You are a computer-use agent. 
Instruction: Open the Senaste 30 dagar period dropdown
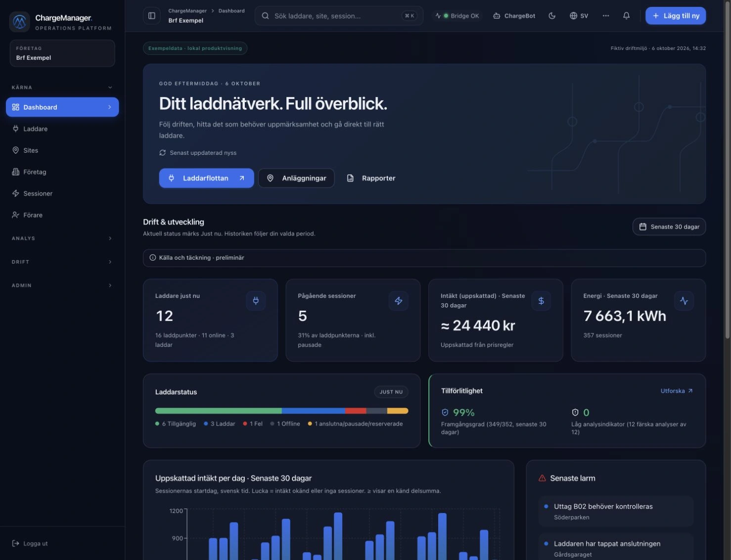click(x=669, y=227)
